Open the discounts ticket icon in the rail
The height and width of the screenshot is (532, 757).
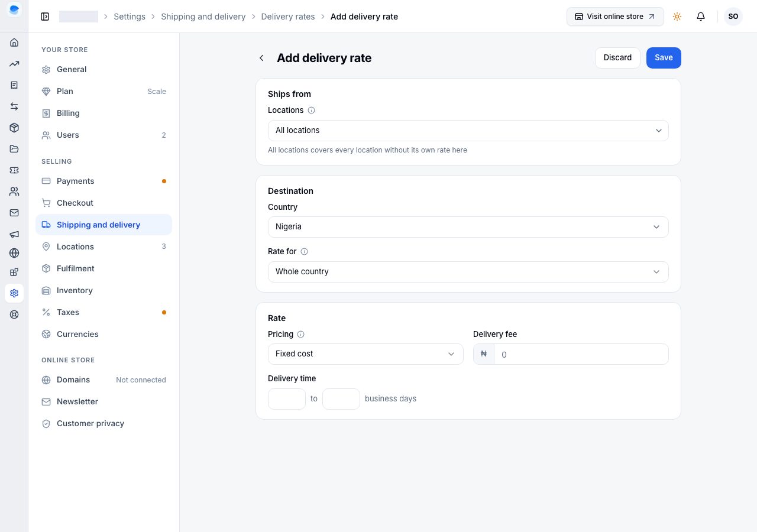14,170
